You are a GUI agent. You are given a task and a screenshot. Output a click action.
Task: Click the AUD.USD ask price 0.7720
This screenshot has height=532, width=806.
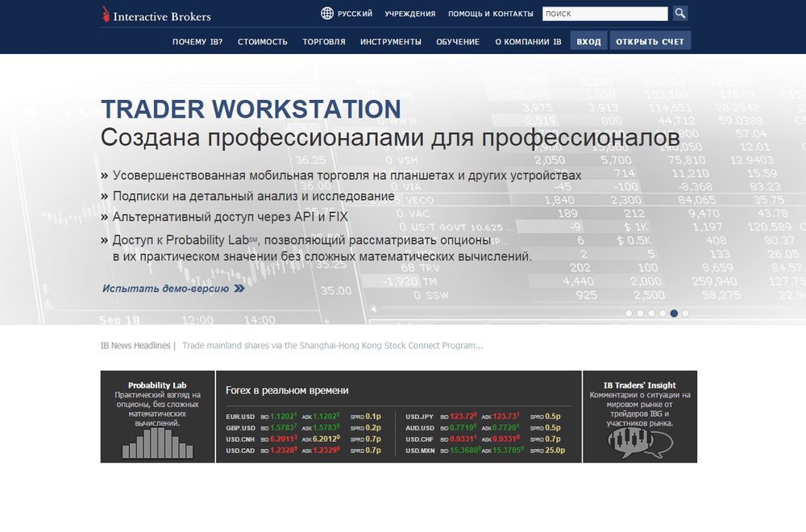pyautogui.click(x=506, y=428)
